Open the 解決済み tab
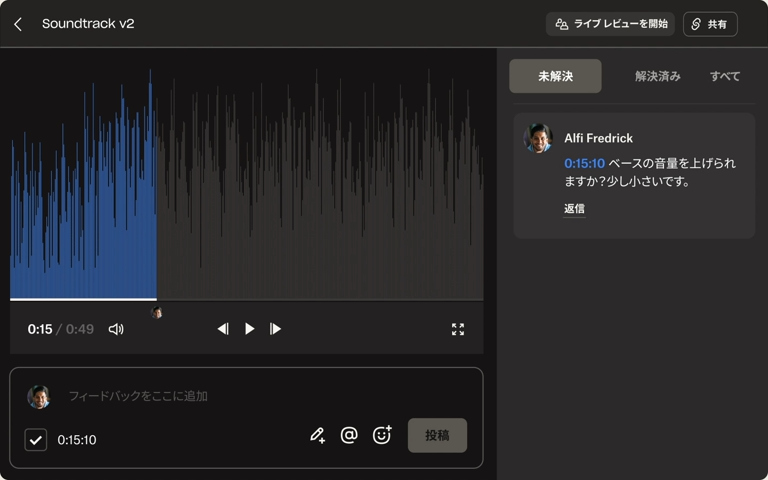The height and width of the screenshot is (480, 768). click(x=657, y=76)
